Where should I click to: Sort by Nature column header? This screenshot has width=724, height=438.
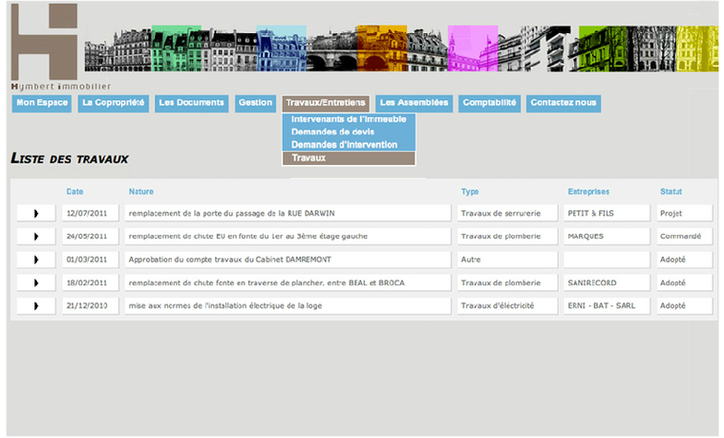click(141, 192)
